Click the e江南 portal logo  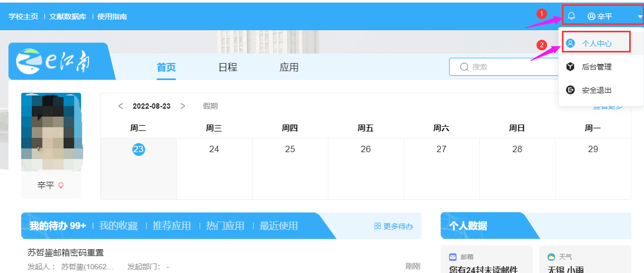pyautogui.click(x=53, y=62)
